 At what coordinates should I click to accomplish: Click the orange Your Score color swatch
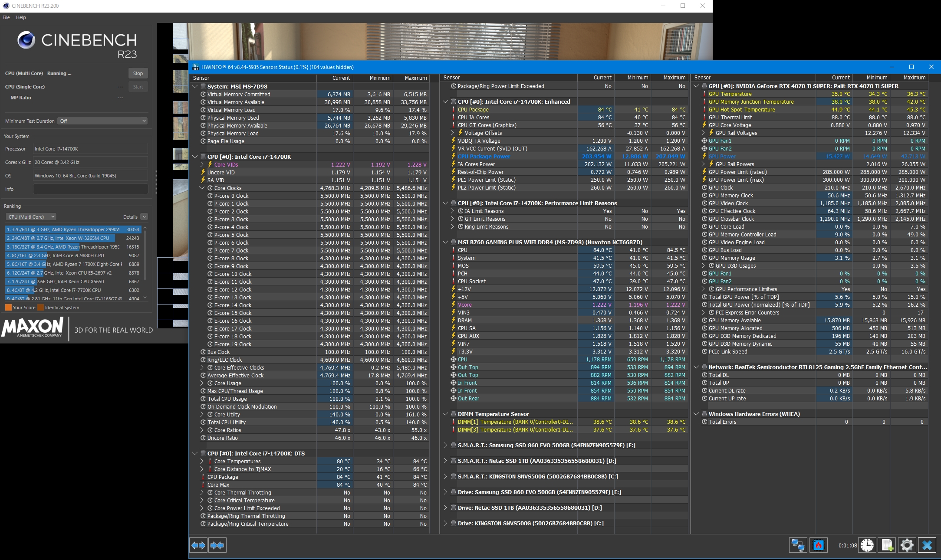point(8,308)
